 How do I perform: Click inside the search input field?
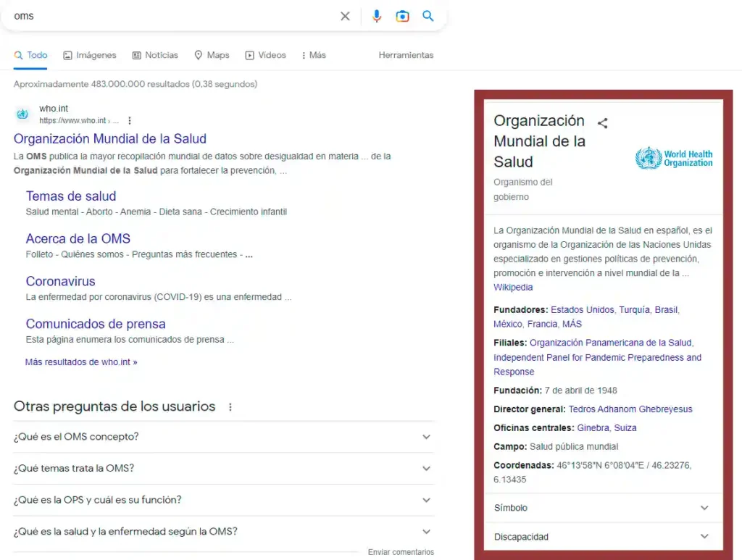click(145, 16)
